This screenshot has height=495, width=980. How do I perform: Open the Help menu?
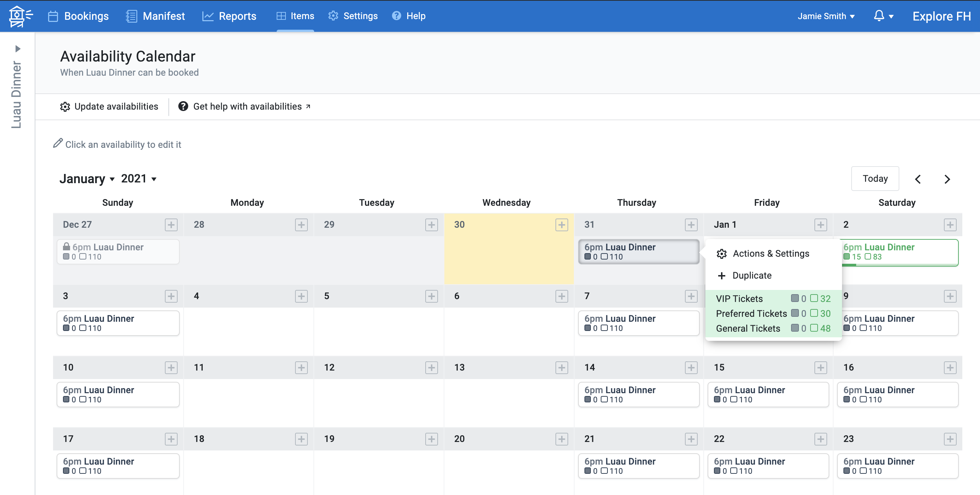coord(409,16)
